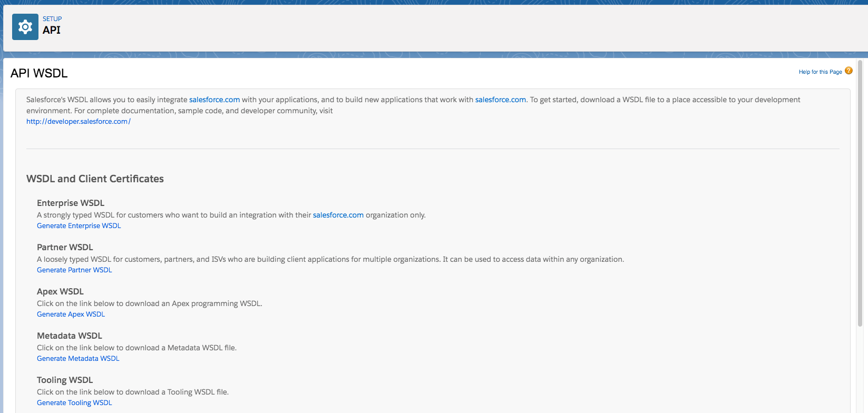The image size is (868, 413).
Task: Open salesforce.com link after 'applications that work with'
Action: point(500,100)
